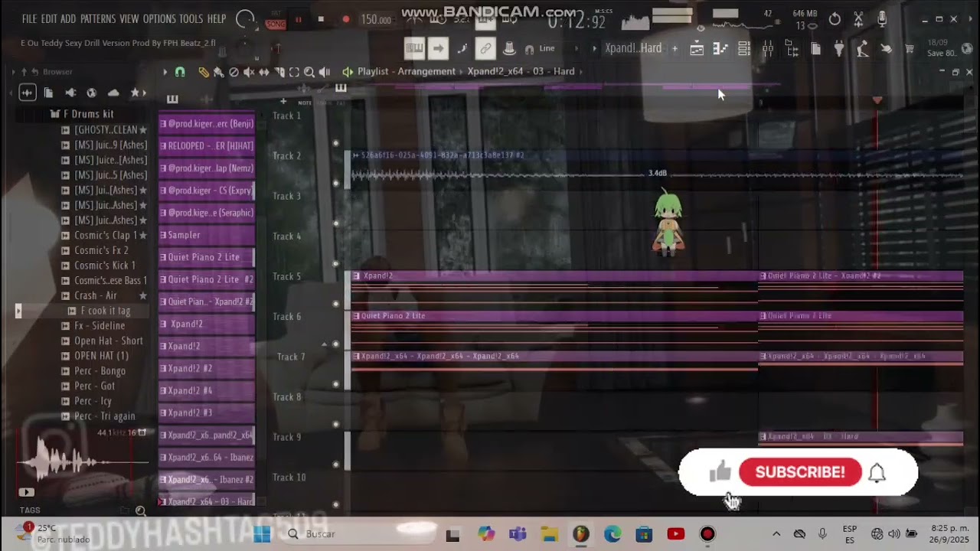This screenshot has height=551, width=980.
Task: Select Browser cloud library tab
Action: [x=113, y=93]
